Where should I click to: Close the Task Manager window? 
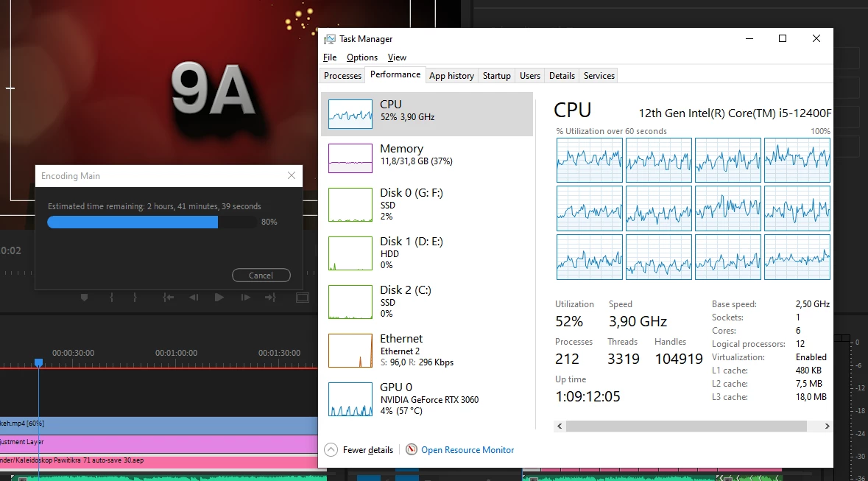pos(816,39)
